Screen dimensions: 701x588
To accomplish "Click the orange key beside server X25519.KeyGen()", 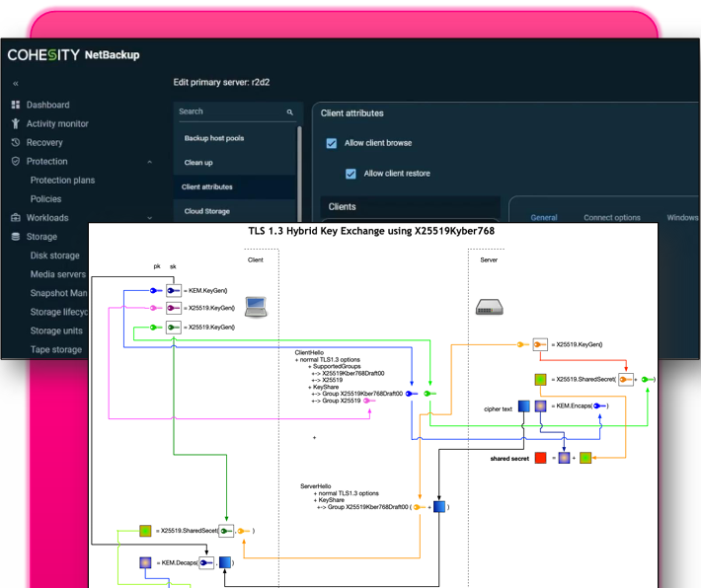I will (x=522, y=344).
